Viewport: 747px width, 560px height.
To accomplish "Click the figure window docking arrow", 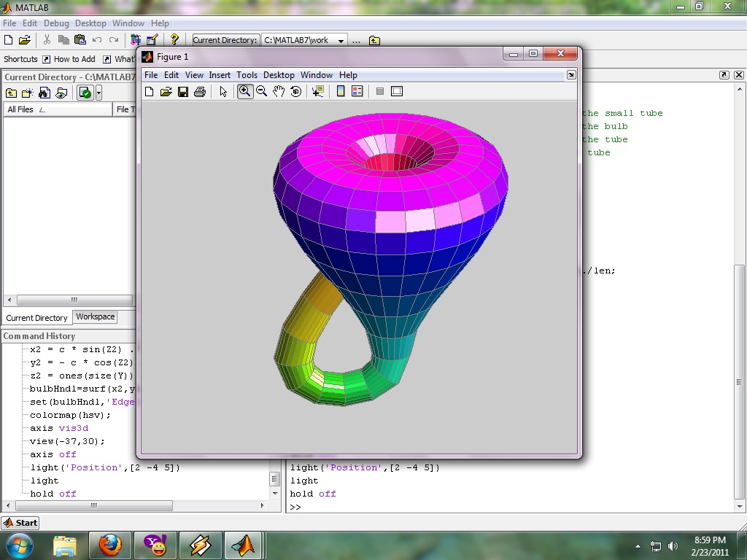I will point(571,74).
